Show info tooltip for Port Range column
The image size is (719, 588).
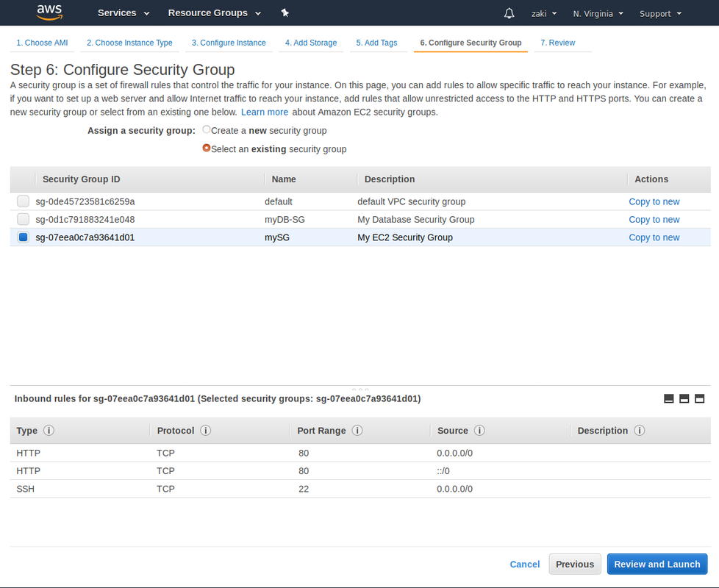(357, 431)
